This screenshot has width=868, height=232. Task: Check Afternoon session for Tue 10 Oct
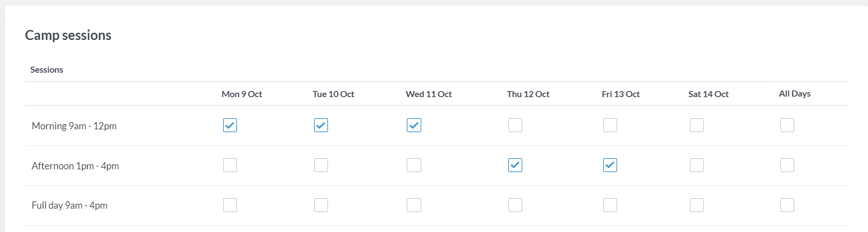tap(321, 165)
